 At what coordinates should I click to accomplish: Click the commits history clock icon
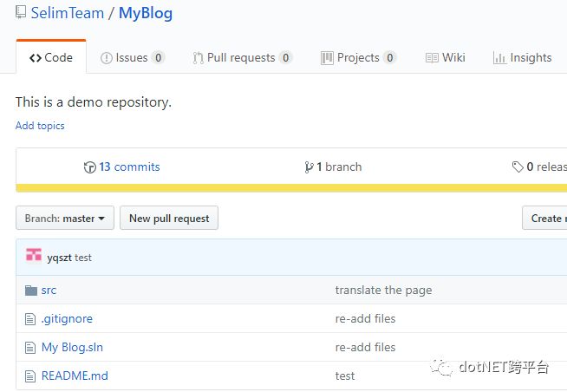click(89, 167)
